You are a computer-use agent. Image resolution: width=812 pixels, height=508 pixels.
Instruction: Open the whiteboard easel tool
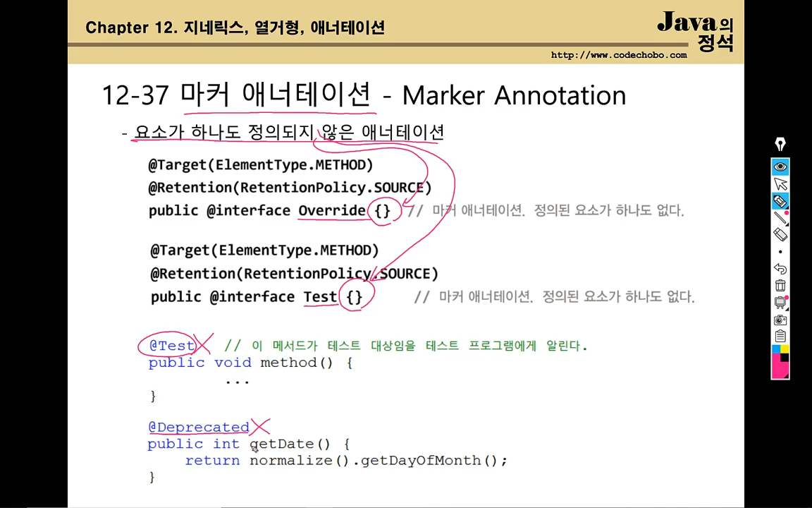[x=780, y=302]
